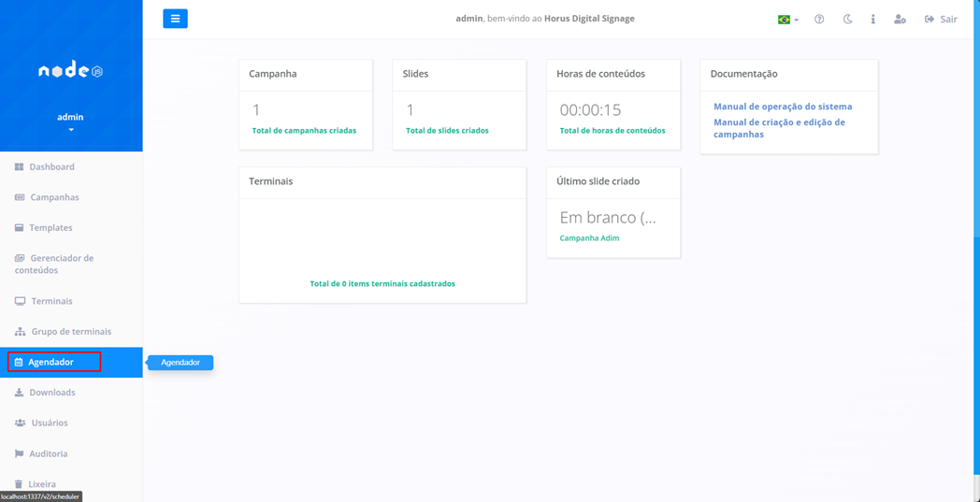Select Templates from sidebar menu

50,228
